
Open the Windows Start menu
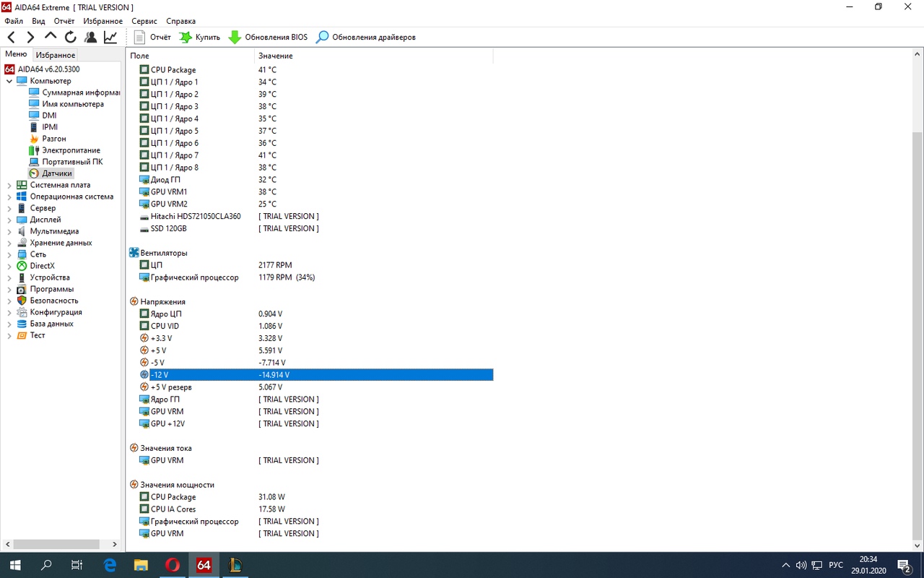coord(14,565)
